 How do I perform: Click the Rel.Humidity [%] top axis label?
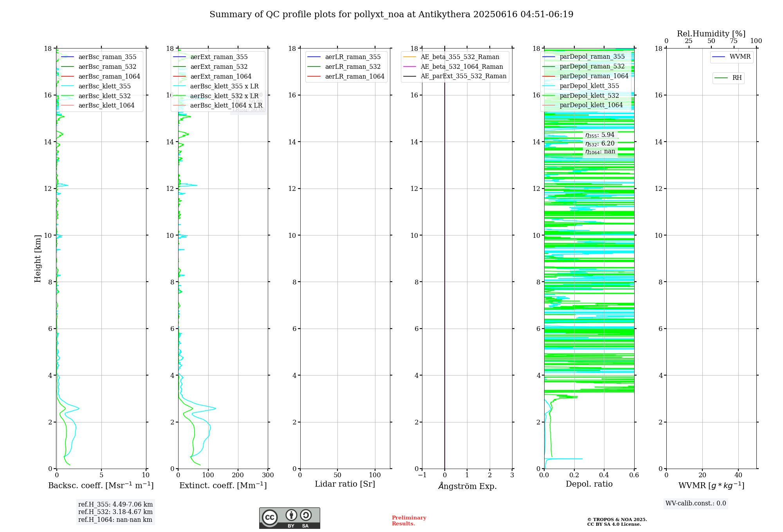(711, 34)
